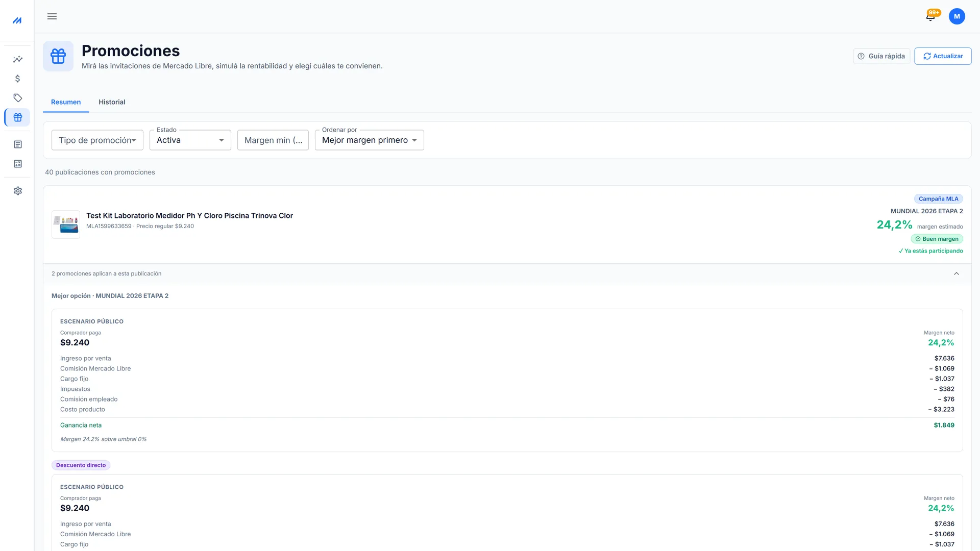Focus the Margen mín input field

pyautogui.click(x=273, y=140)
